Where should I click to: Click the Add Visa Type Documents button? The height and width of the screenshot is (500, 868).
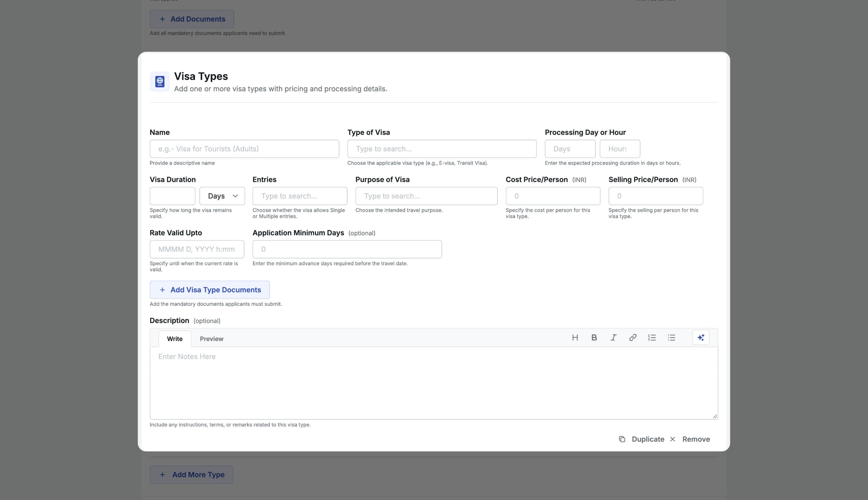point(210,290)
